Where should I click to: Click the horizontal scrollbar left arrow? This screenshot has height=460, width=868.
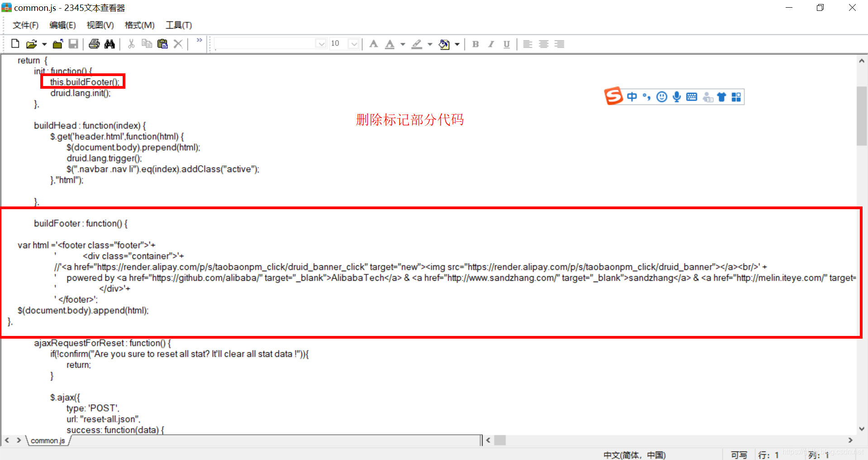pos(488,440)
